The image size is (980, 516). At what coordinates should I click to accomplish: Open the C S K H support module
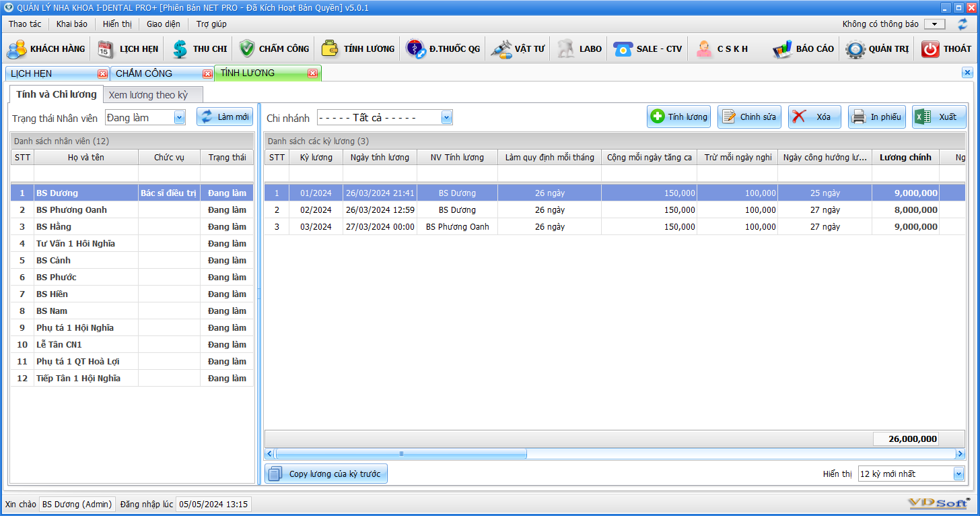point(722,49)
